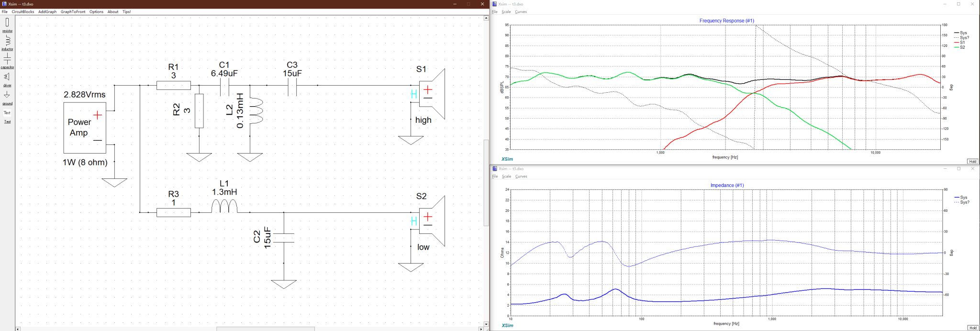Click the R1 resistor symbol in the schematic
Viewport: 980px width, 331px height.
173,86
